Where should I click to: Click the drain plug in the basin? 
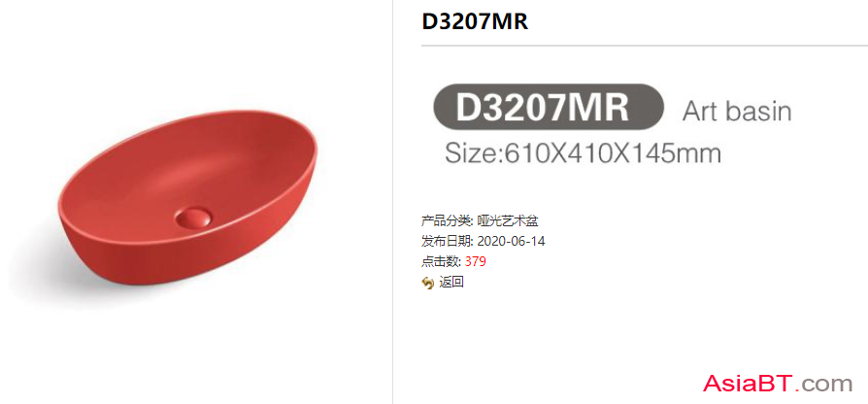(194, 217)
